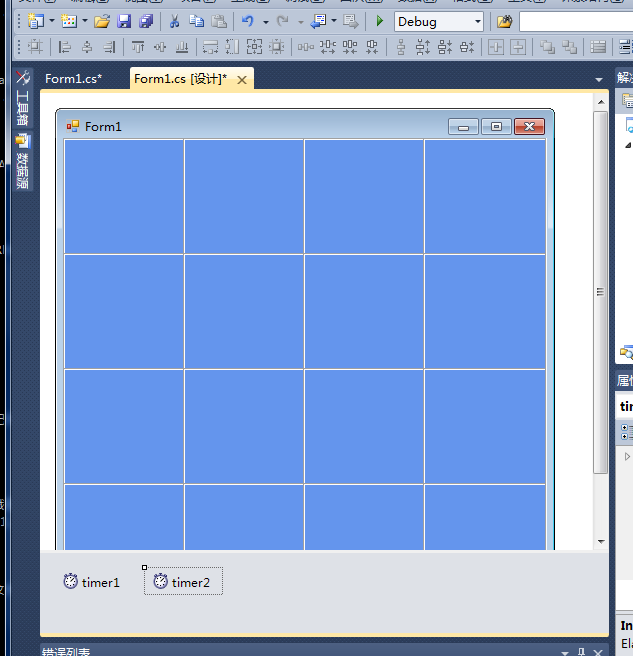The height and width of the screenshot is (656, 633).
Task: Open the Navigate Backward dropdown arrow
Action: [333, 20]
